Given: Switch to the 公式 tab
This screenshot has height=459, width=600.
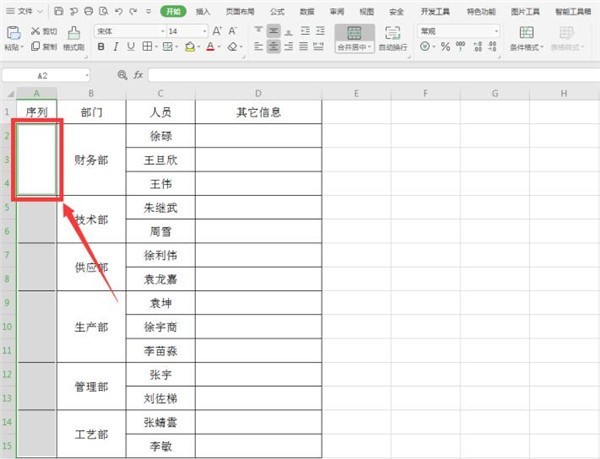Looking at the screenshot, I should [x=277, y=11].
